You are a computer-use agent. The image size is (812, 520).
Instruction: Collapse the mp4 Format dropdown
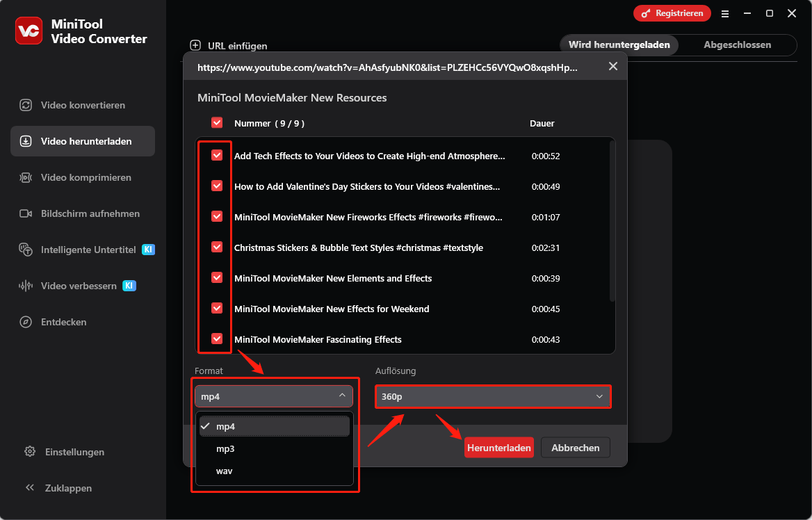[273, 396]
